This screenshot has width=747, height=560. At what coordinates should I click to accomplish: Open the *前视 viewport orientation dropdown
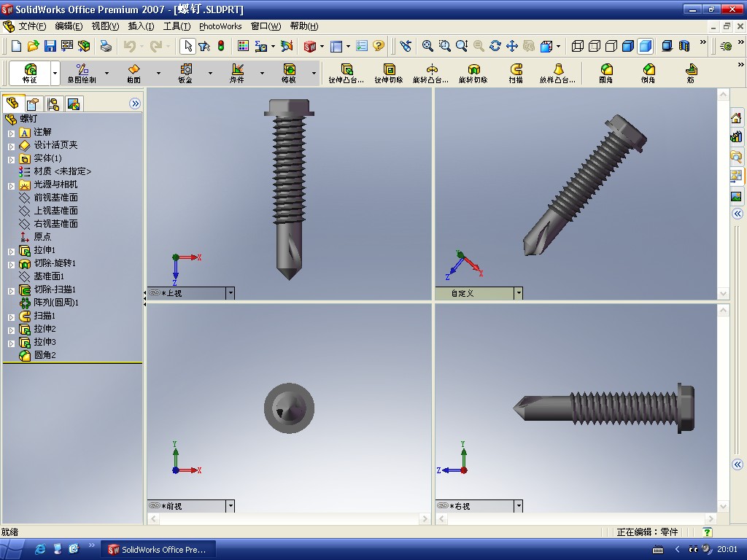tap(230, 506)
